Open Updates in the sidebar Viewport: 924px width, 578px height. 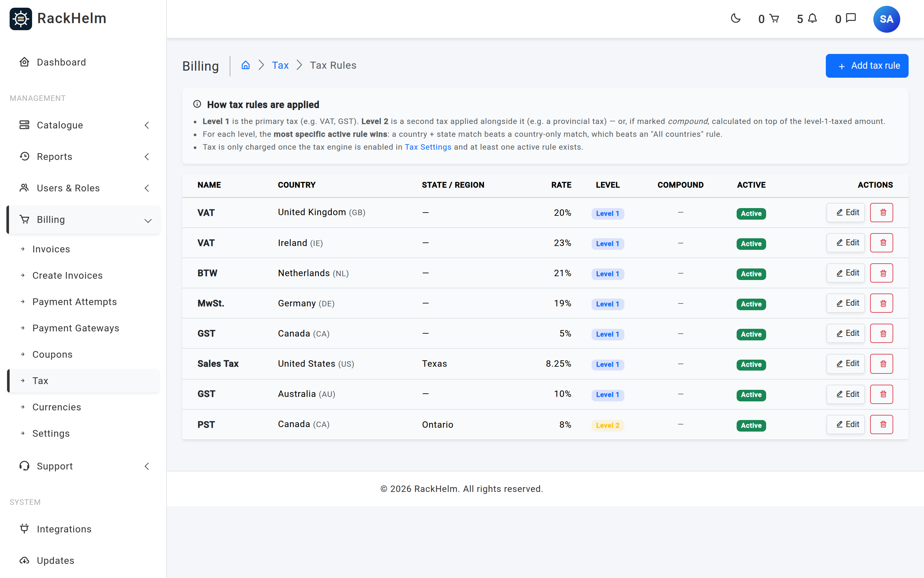pyautogui.click(x=83, y=560)
